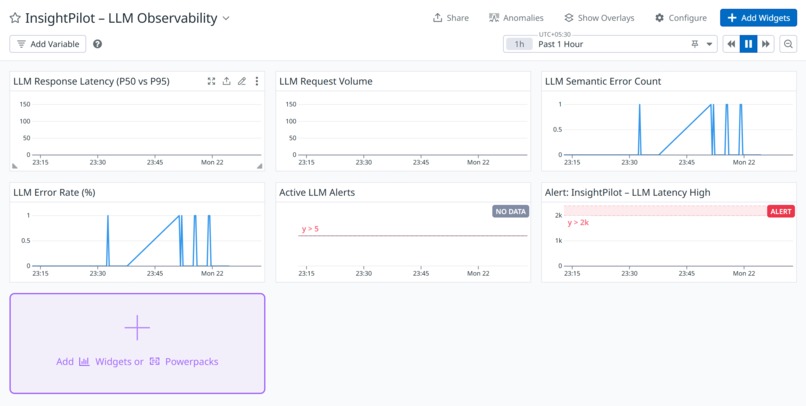The width and height of the screenshot is (806, 406).
Task: Click the Powerpacks link in the add tile
Action: pyautogui.click(x=184, y=362)
